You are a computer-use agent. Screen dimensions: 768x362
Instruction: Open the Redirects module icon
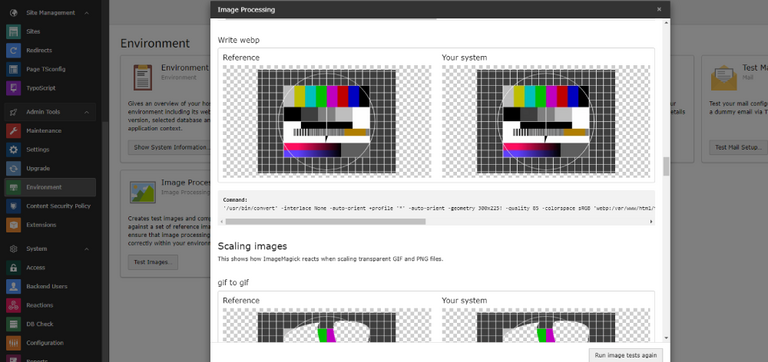14,50
